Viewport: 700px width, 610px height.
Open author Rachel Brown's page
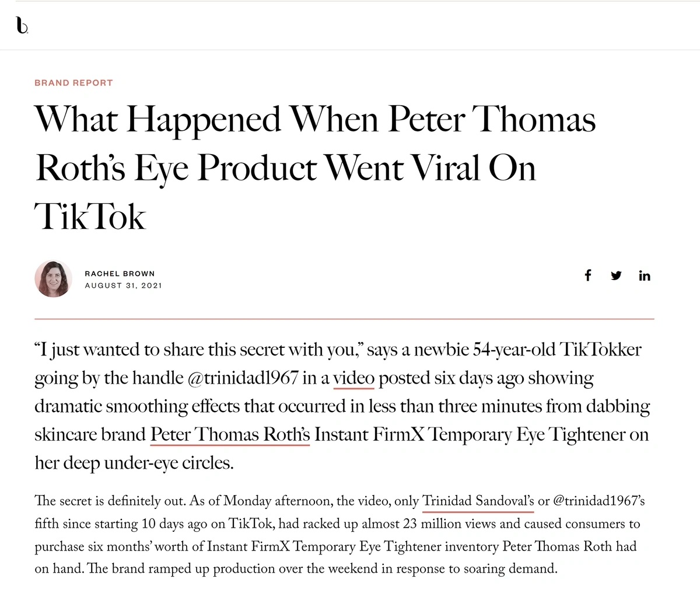click(x=120, y=273)
